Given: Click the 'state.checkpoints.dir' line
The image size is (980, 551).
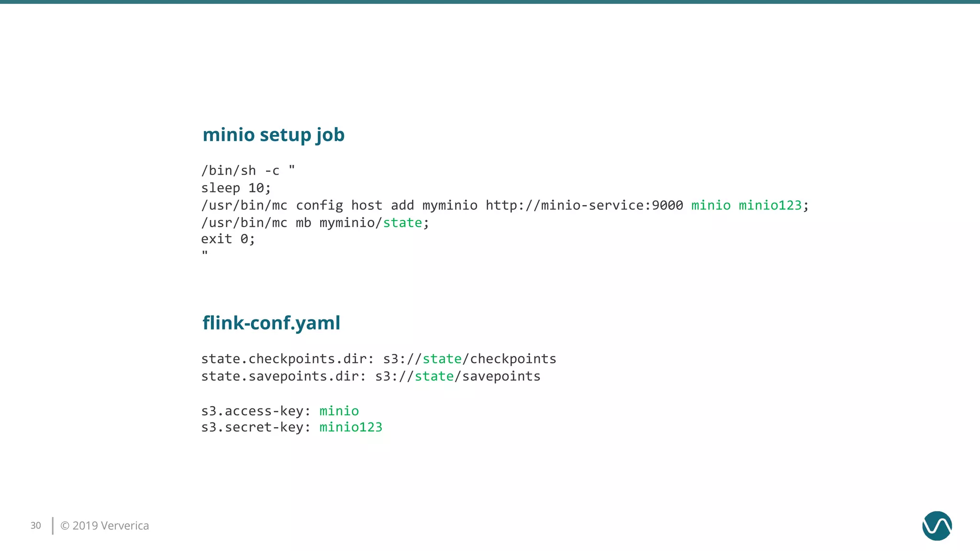Looking at the screenshot, I should coord(379,359).
